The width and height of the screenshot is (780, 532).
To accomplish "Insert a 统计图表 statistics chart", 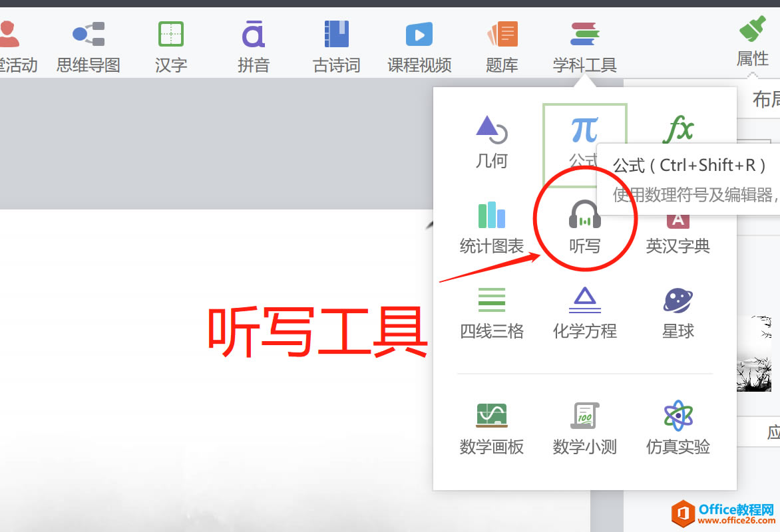I will click(x=491, y=228).
